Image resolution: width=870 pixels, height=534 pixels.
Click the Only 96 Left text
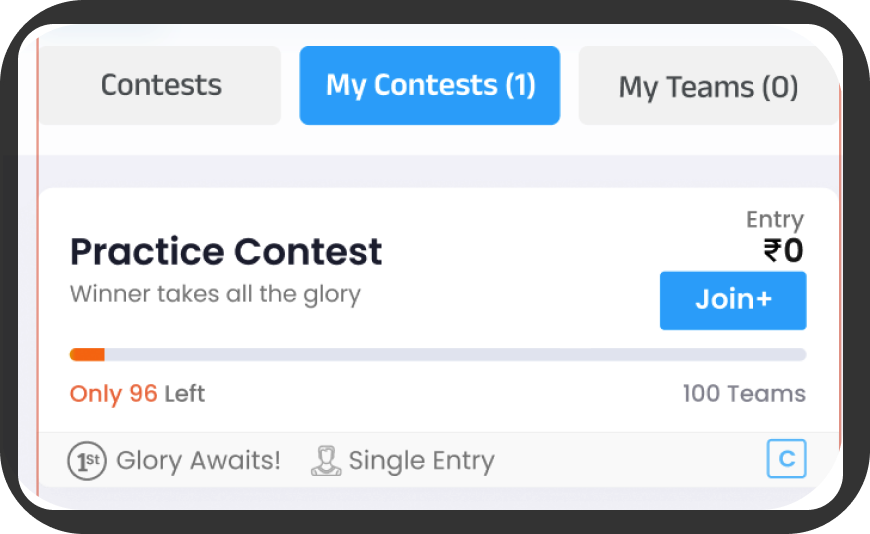click(137, 394)
